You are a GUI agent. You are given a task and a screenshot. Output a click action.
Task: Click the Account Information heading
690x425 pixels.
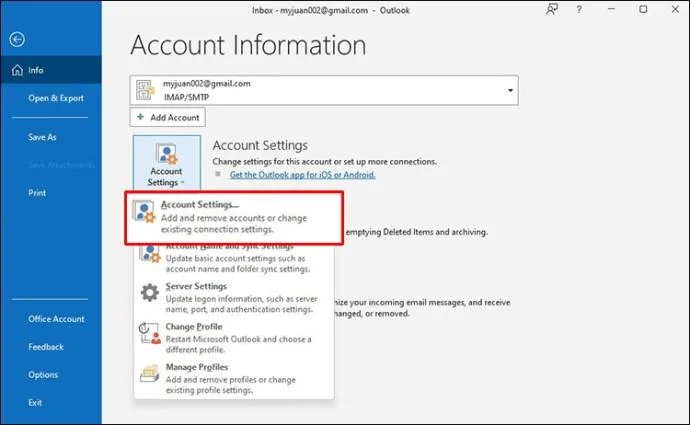(248, 45)
